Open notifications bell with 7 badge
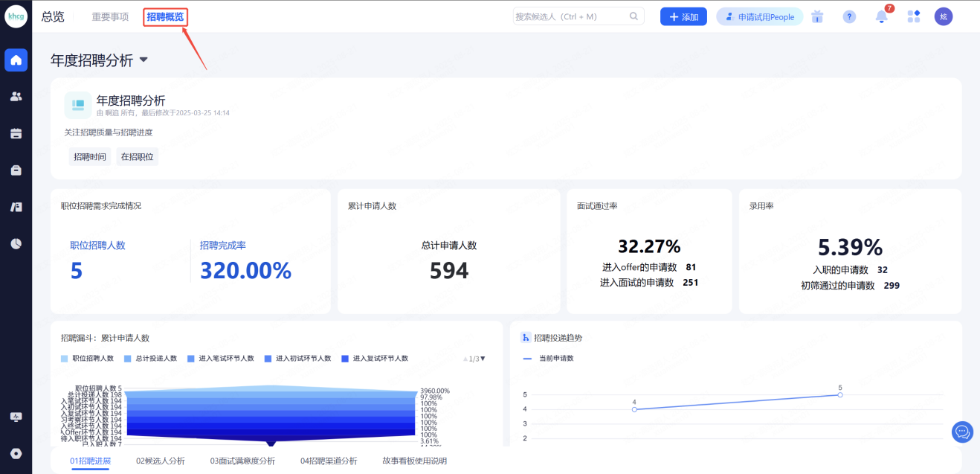980x474 pixels. [882, 16]
